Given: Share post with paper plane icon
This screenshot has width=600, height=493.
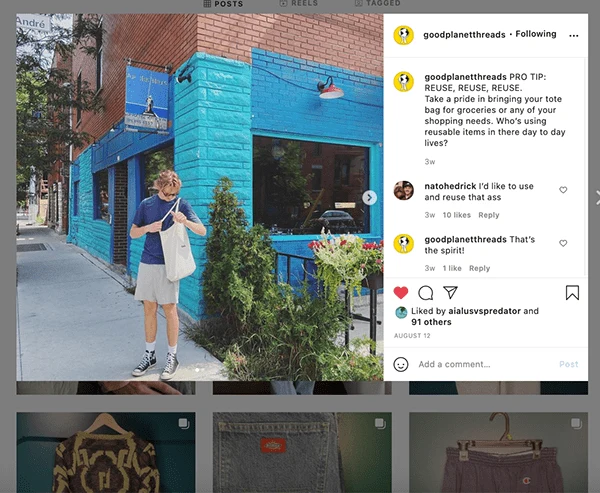Looking at the screenshot, I should (x=450, y=292).
